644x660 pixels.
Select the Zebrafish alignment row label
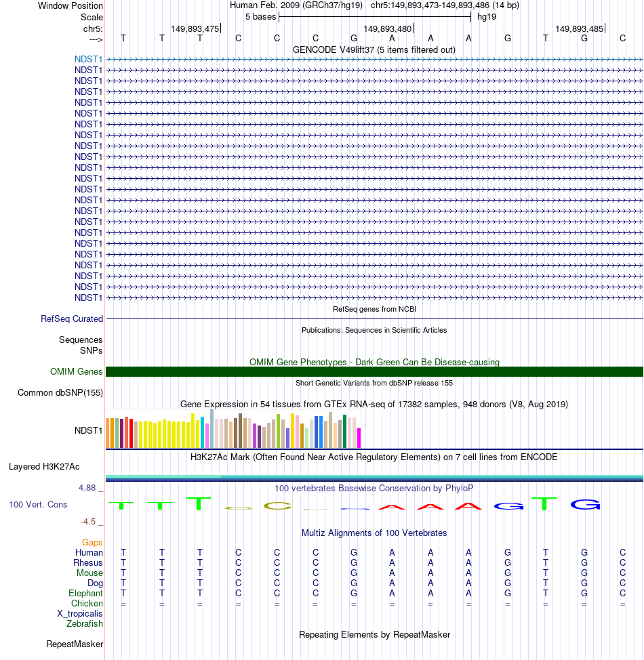[x=84, y=624]
